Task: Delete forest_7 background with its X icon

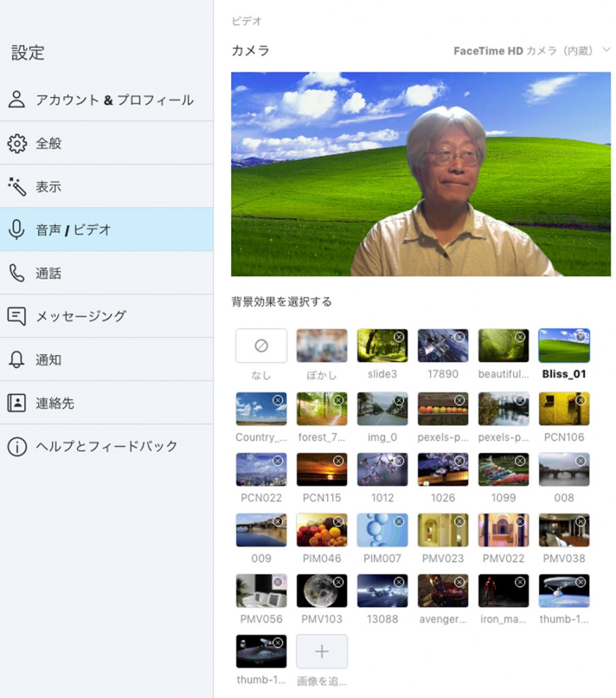Action: pos(338,400)
